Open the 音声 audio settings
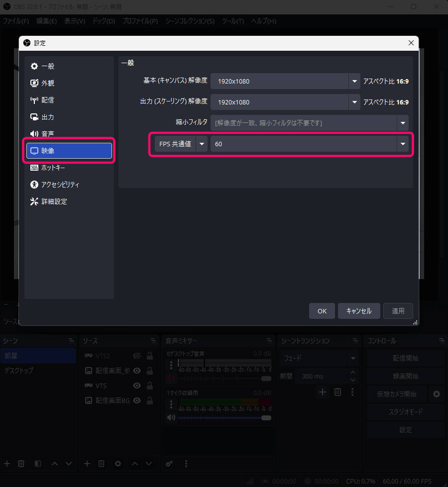Image resolution: width=448 pixels, height=487 pixels. click(48, 134)
